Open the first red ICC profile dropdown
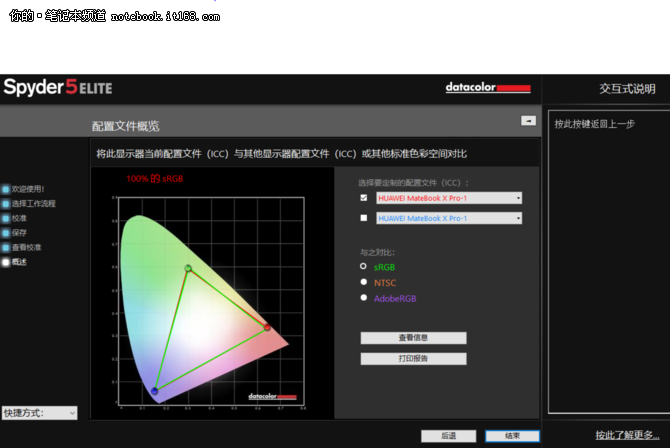This screenshot has height=448, width=670. click(449, 198)
